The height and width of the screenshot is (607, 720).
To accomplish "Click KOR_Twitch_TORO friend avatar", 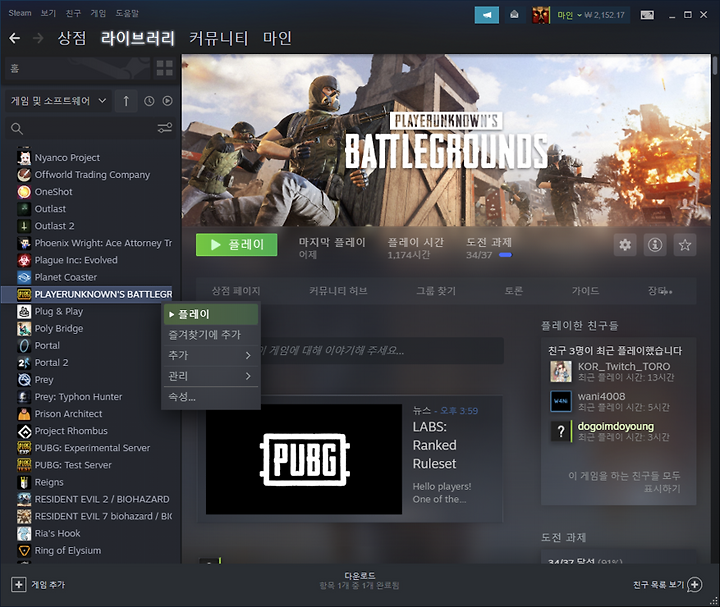I will point(561,371).
